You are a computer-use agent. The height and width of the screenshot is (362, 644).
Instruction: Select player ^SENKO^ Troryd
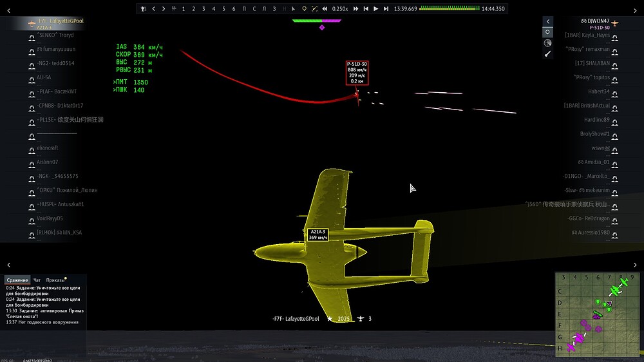point(55,35)
